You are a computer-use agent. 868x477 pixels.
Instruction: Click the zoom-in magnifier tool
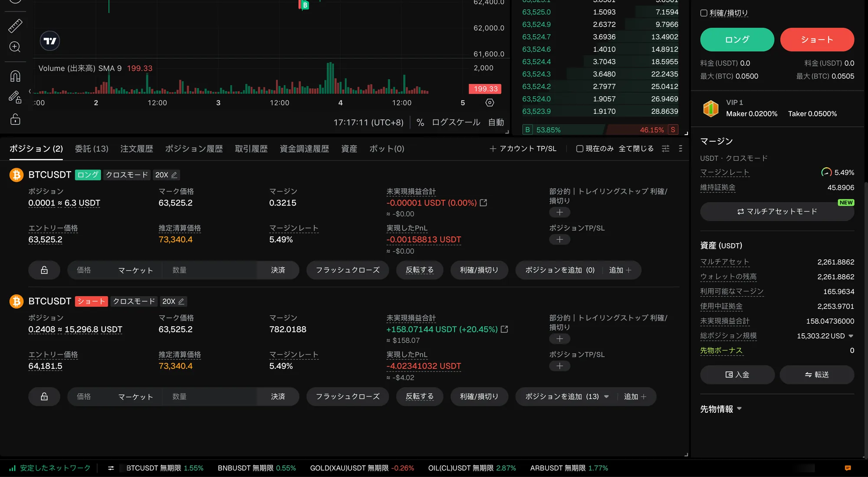point(15,47)
